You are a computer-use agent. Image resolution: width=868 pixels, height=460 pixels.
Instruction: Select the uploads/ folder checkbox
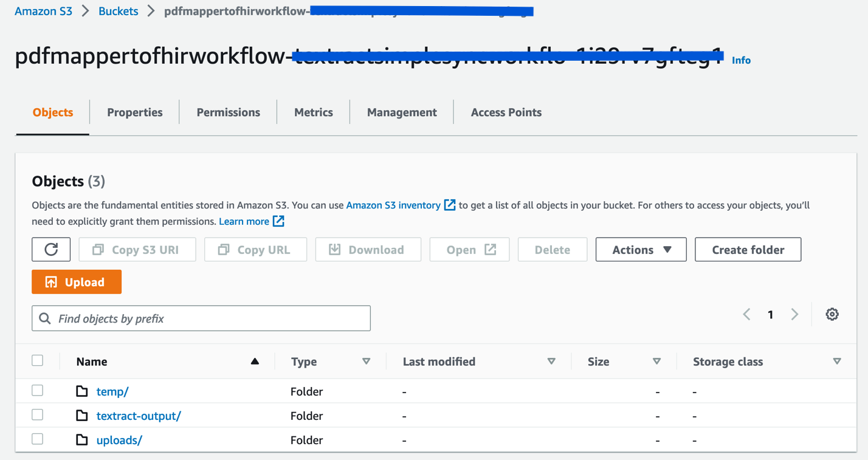point(38,439)
